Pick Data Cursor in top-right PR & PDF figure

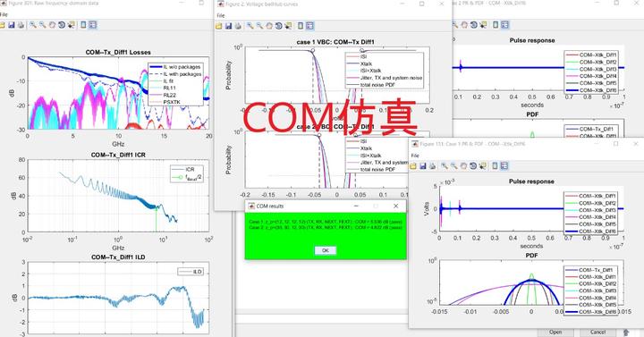(x=483, y=25)
